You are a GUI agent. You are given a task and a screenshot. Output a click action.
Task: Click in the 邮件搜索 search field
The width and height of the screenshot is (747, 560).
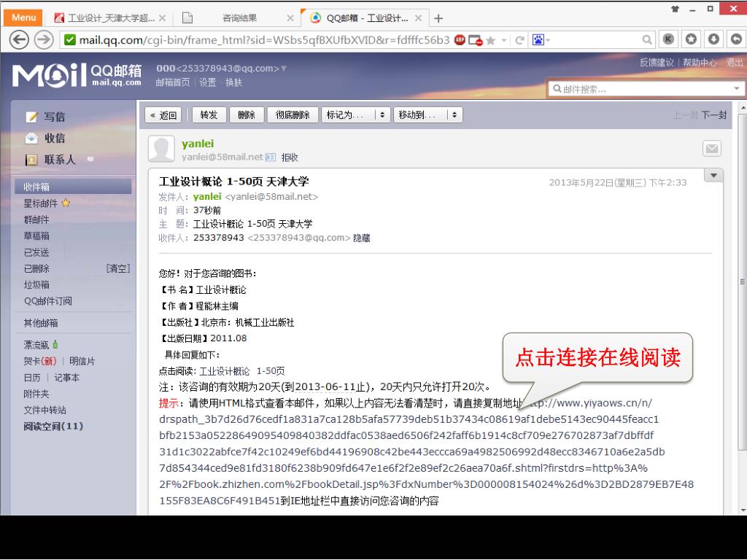(x=646, y=89)
